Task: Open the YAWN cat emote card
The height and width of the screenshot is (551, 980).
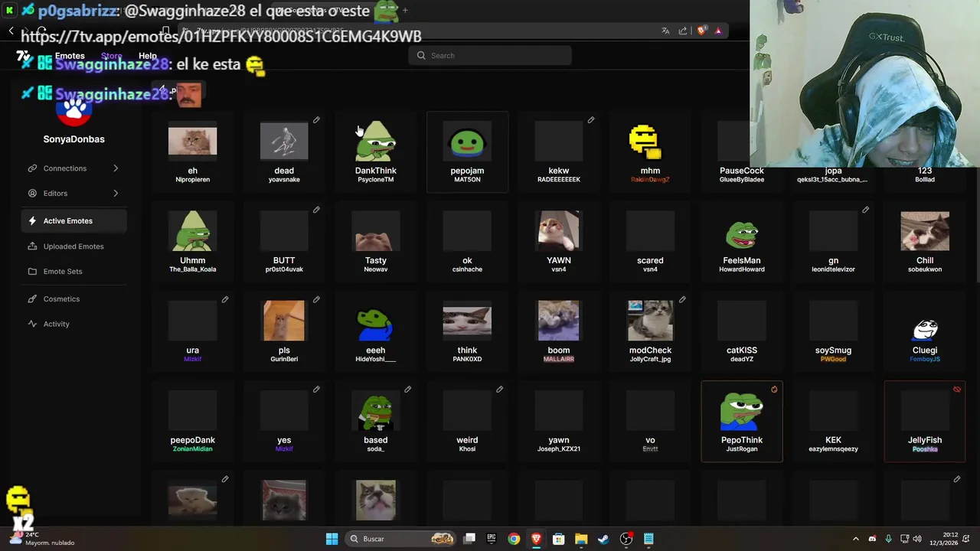Action: [559, 242]
